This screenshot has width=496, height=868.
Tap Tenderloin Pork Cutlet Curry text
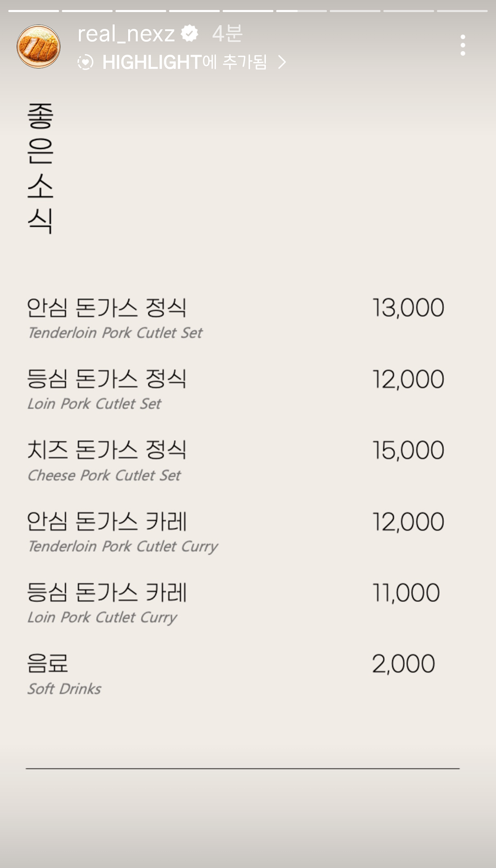coord(123,547)
